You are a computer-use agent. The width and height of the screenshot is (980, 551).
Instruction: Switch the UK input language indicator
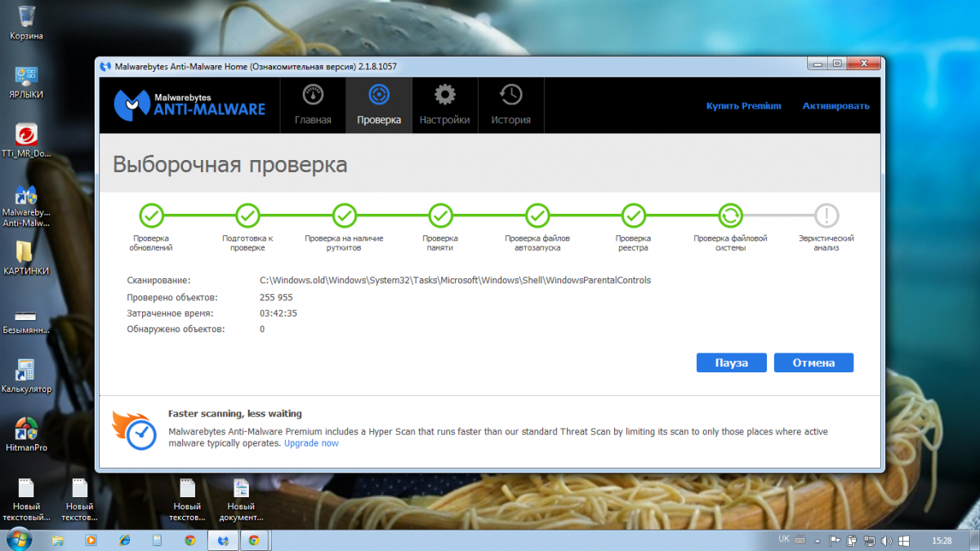784,540
